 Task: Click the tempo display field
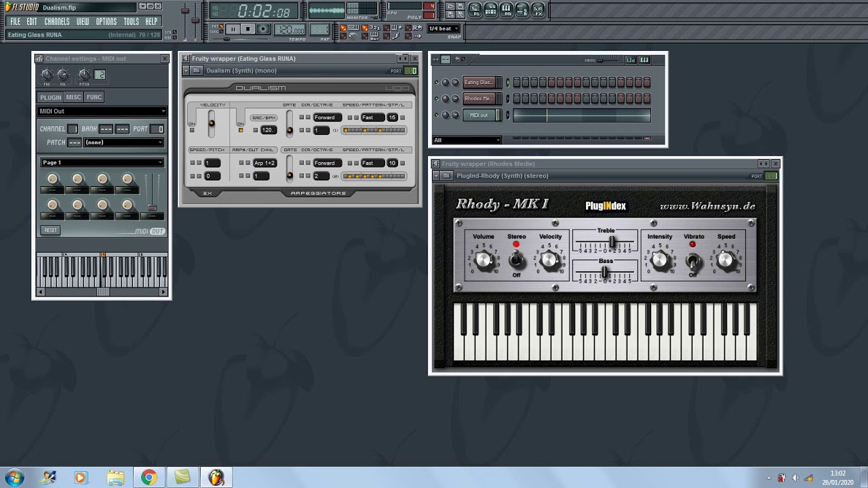pos(289,30)
